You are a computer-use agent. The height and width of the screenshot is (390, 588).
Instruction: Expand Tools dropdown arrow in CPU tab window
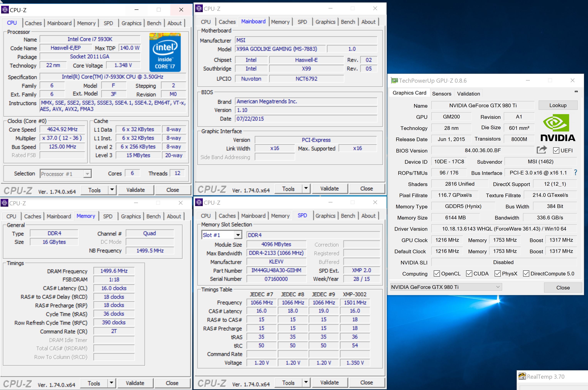112,190
